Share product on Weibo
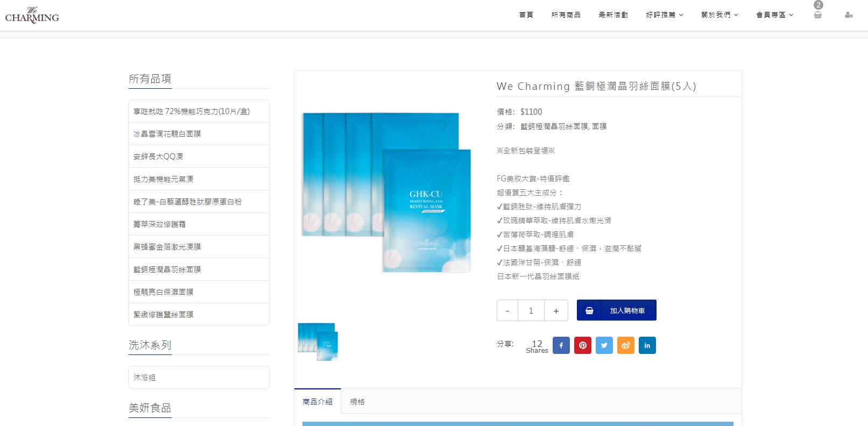This screenshot has height=426, width=868. pyautogui.click(x=626, y=345)
